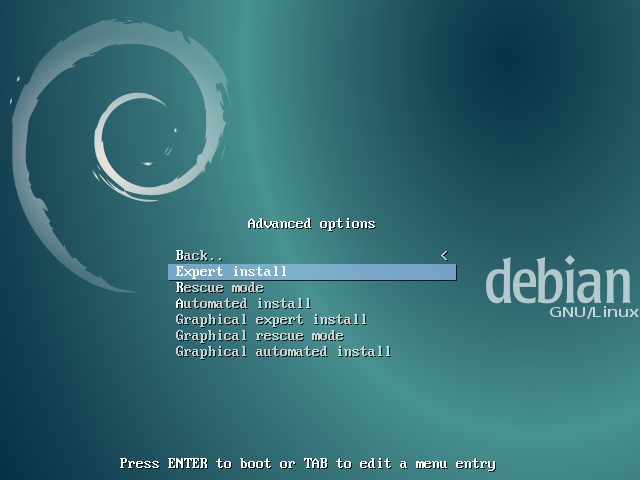Screen dimensions: 640x480
Task: Pick Automated install entry
Action: point(312,304)
